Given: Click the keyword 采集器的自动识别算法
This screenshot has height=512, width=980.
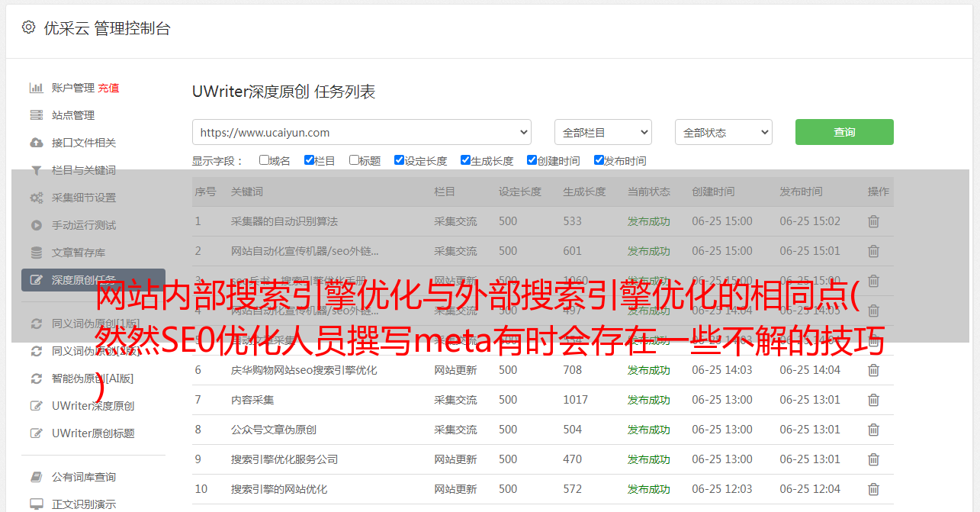Looking at the screenshot, I should tap(284, 221).
